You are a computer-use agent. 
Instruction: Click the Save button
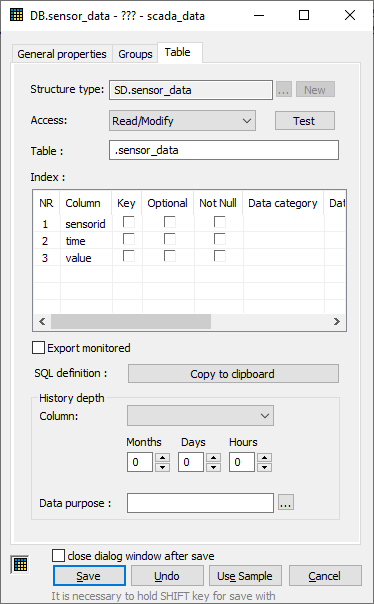point(89,576)
